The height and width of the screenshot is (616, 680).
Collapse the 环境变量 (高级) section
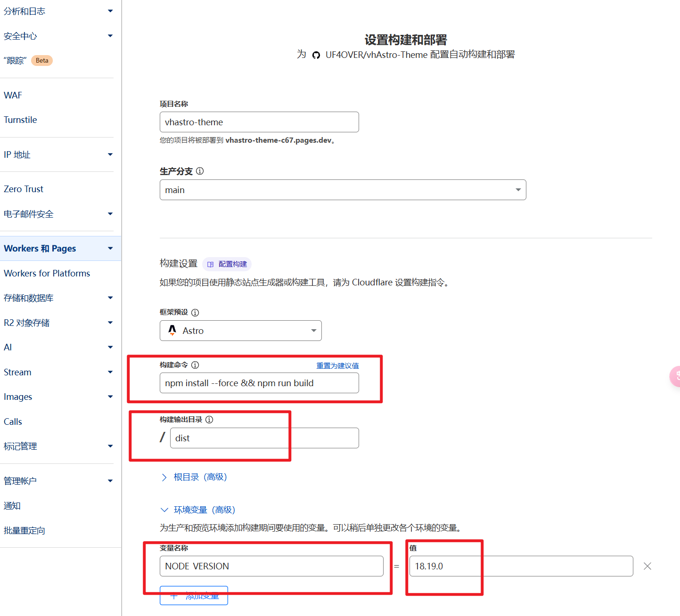click(198, 510)
